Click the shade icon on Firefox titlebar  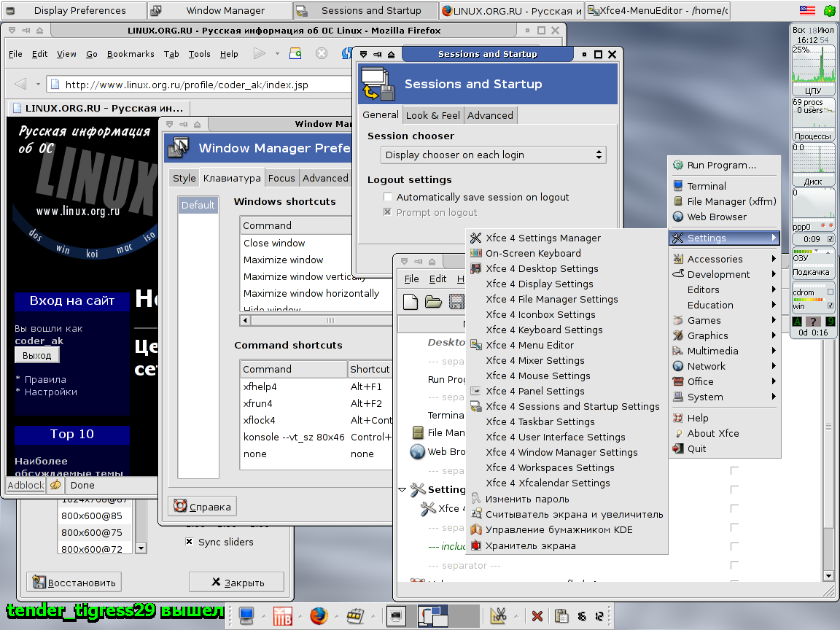[x=39, y=31]
